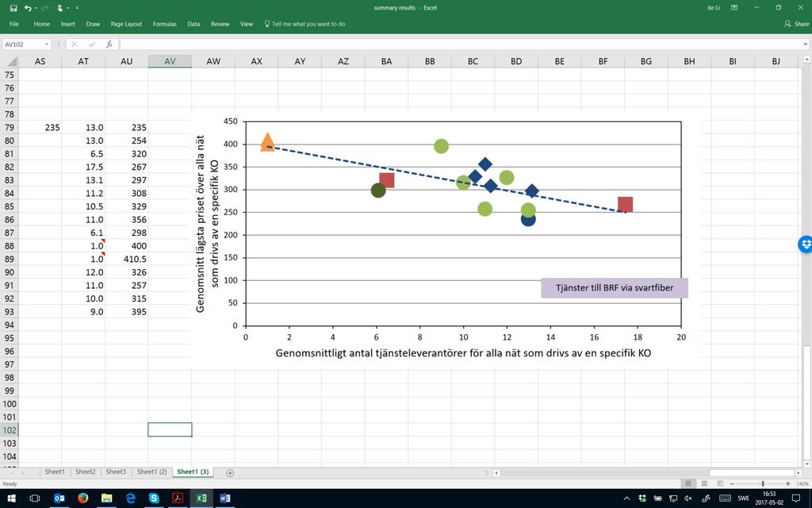Click the formula Enter checkmark icon
Viewport: 812px width, 508px height.
(x=92, y=44)
